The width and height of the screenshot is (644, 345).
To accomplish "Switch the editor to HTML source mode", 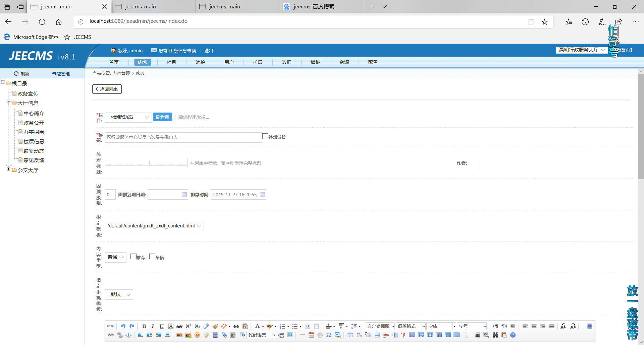I will click(x=111, y=326).
